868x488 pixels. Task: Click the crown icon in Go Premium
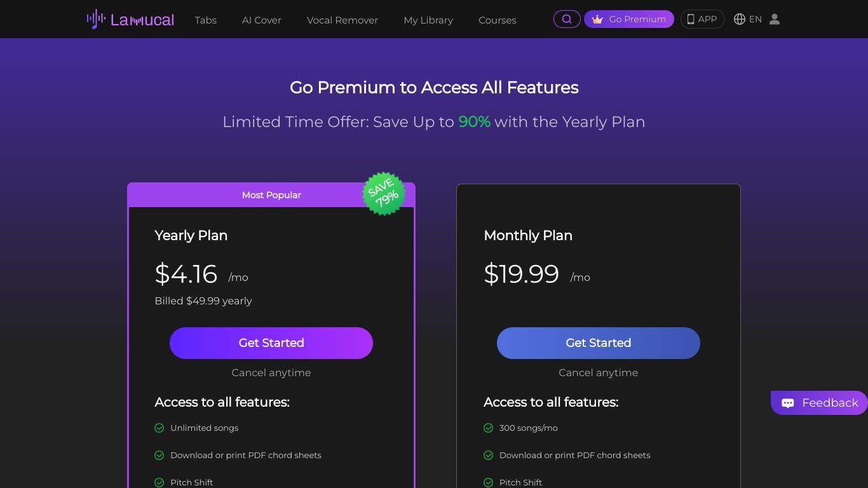click(597, 19)
